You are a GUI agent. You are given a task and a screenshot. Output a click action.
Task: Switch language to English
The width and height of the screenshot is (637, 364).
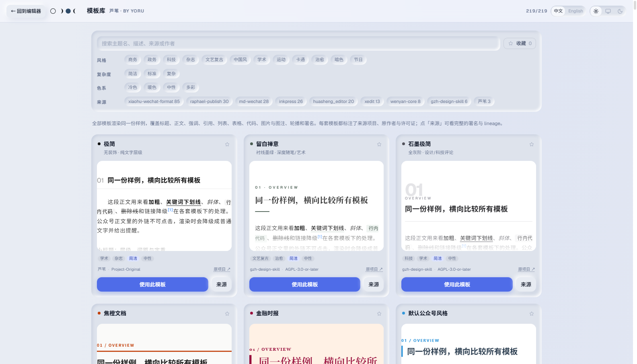[x=575, y=11]
